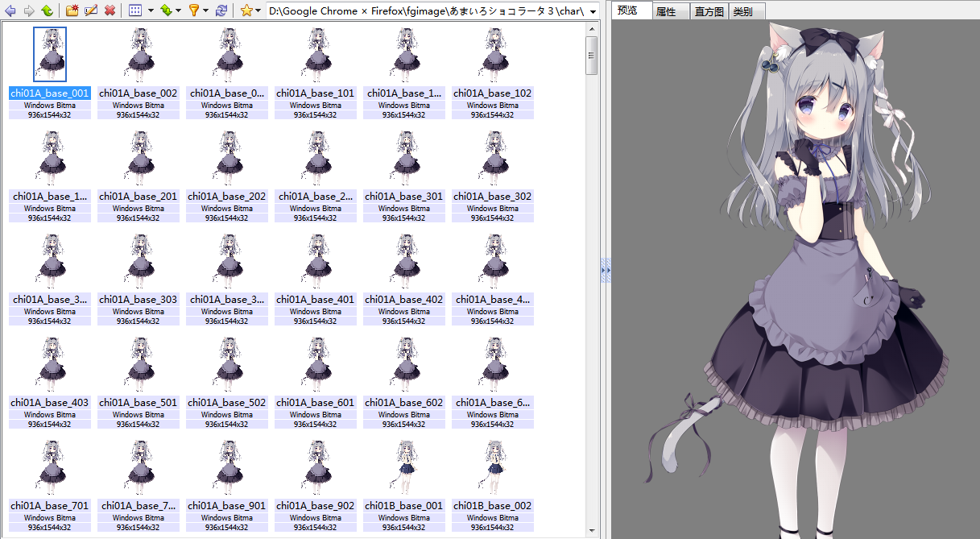Switch to the 属性 tab

(672, 12)
